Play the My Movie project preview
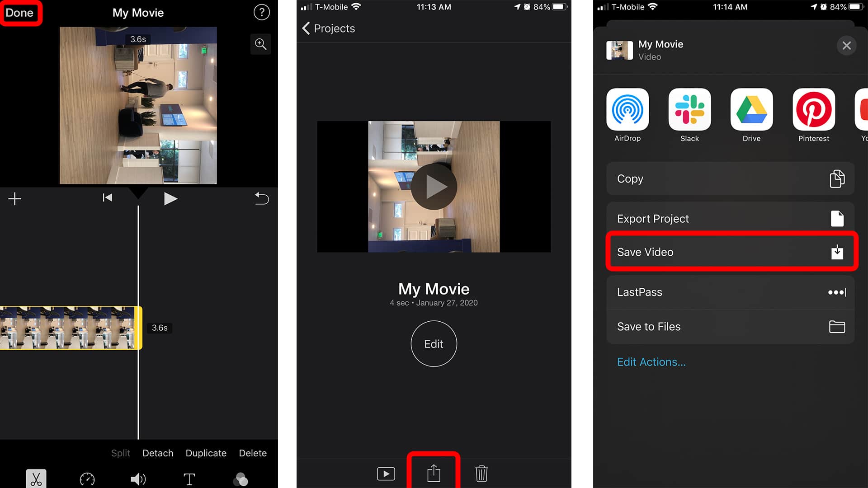 (434, 187)
